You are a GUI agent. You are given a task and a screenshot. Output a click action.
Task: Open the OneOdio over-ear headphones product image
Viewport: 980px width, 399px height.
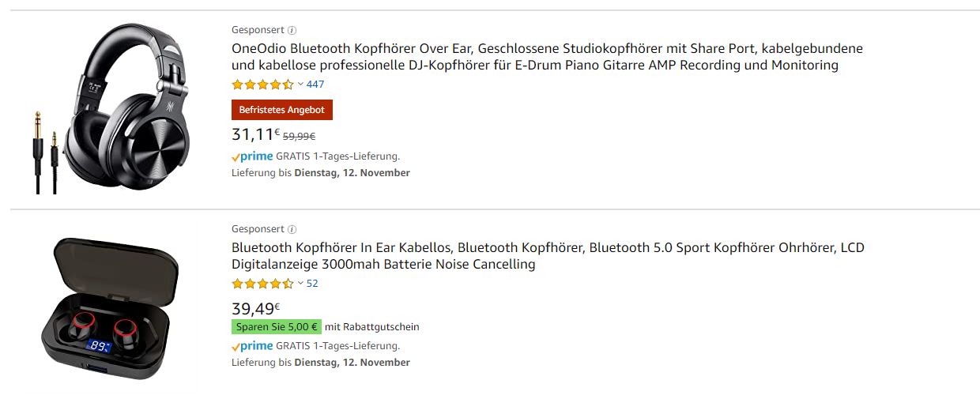[x=107, y=108]
